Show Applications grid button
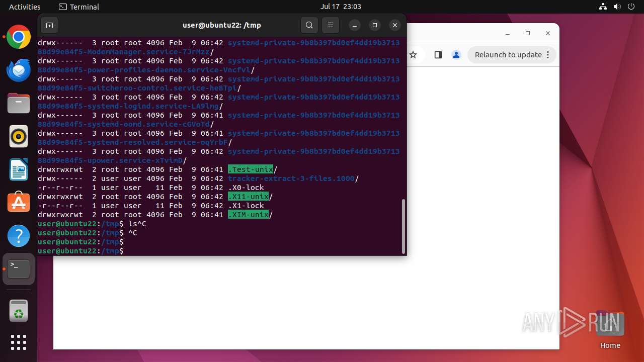Image resolution: width=644 pixels, height=362 pixels. (x=19, y=342)
